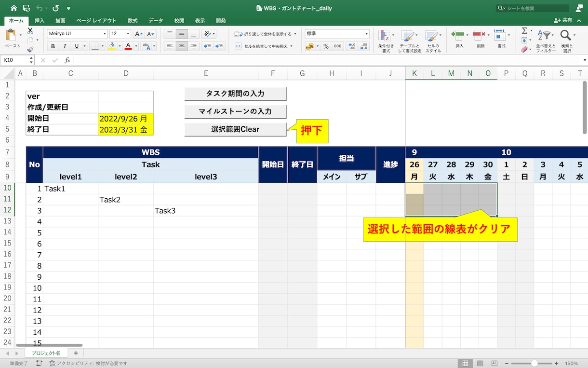
Task: Click the Format Painter brush icon
Action: click(x=30, y=49)
